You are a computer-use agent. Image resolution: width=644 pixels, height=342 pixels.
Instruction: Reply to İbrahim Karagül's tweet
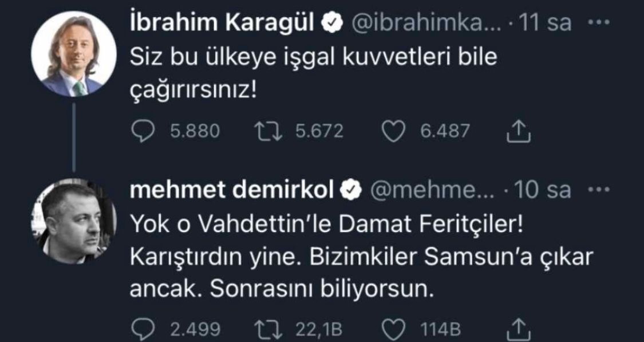[x=144, y=132]
